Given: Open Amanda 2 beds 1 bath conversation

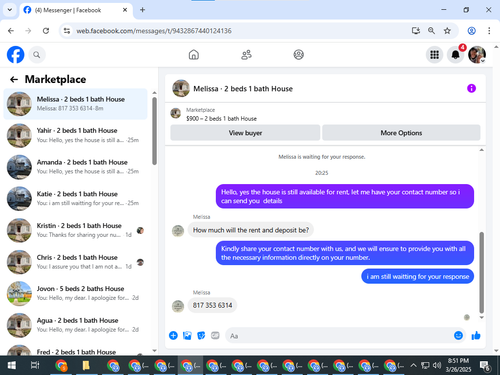Looking at the screenshot, I should click(75, 167).
